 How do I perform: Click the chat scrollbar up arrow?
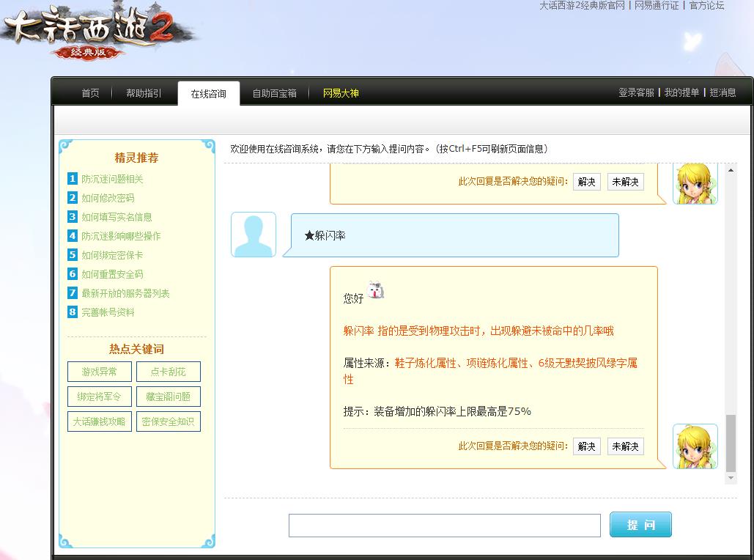731,170
